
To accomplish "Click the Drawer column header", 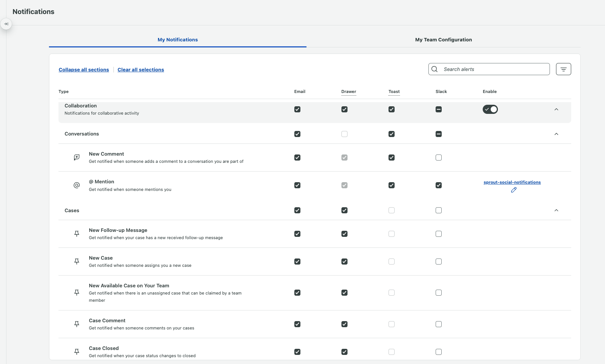I will pyautogui.click(x=349, y=91).
